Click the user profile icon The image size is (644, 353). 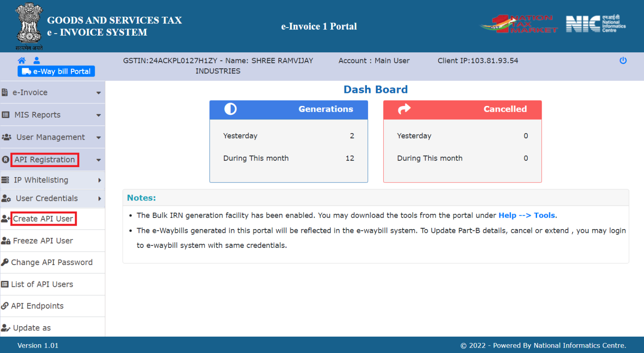click(x=37, y=60)
